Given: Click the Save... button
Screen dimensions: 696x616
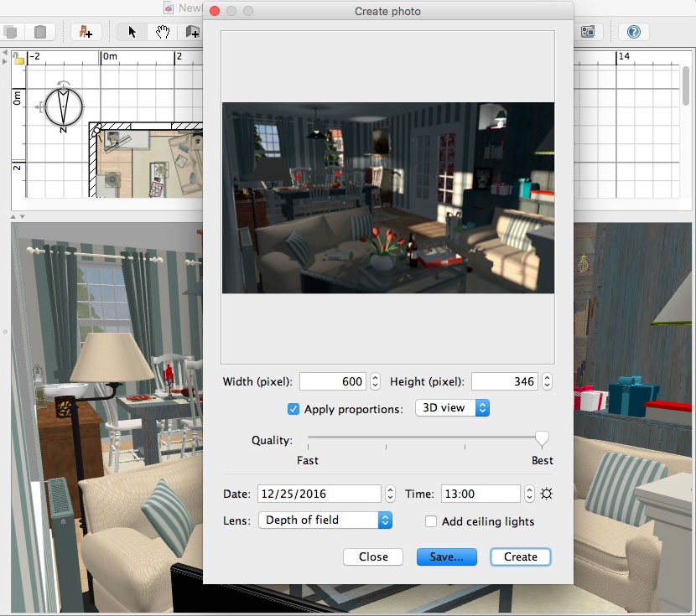Looking at the screenshot, I should click(x=446, y=556).
